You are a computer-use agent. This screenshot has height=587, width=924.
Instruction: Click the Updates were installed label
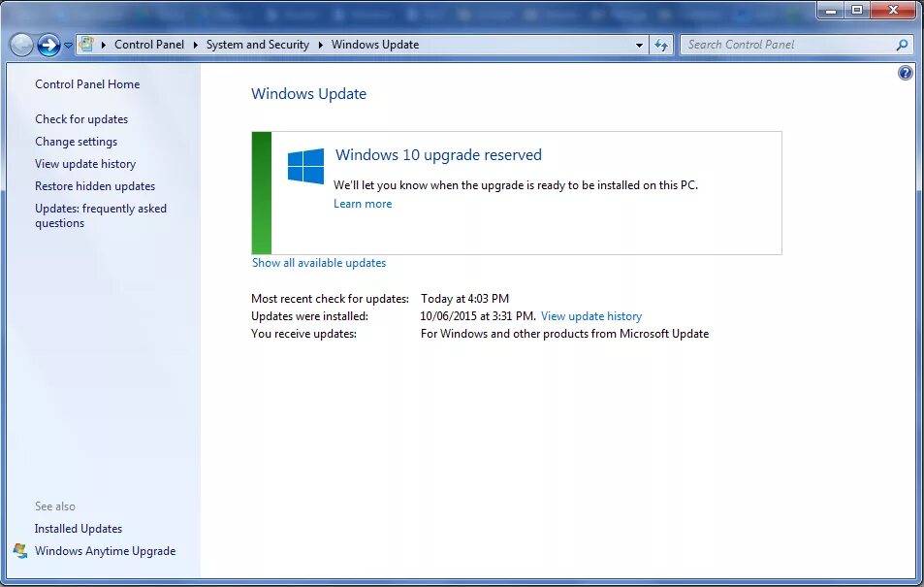(x=310, y=316)
